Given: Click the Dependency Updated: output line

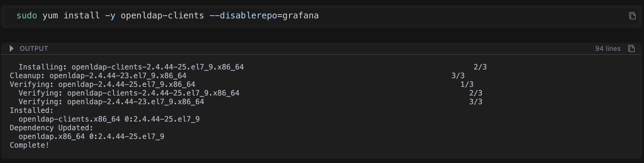Looking at the screenshot, I should coord(51,128).
